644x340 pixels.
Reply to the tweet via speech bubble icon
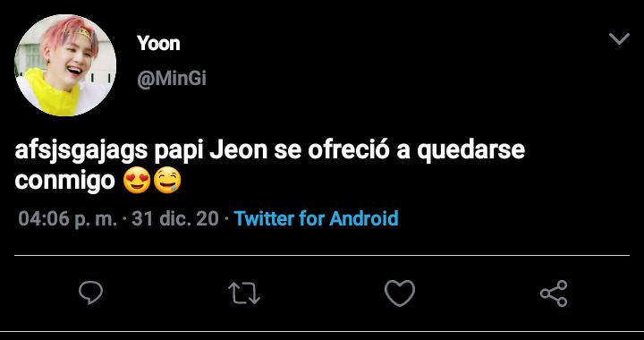(x=90, y=293)
